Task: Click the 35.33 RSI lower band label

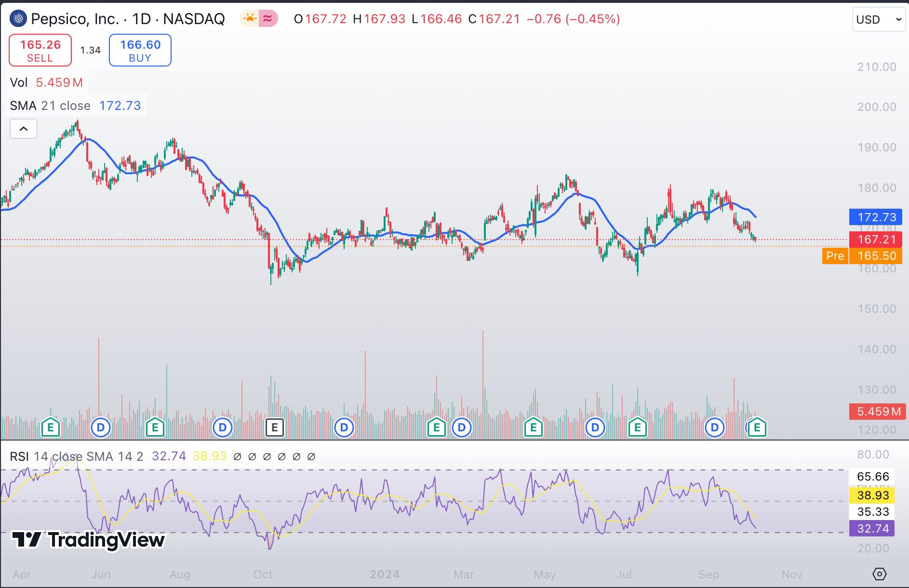Action: 872,511
